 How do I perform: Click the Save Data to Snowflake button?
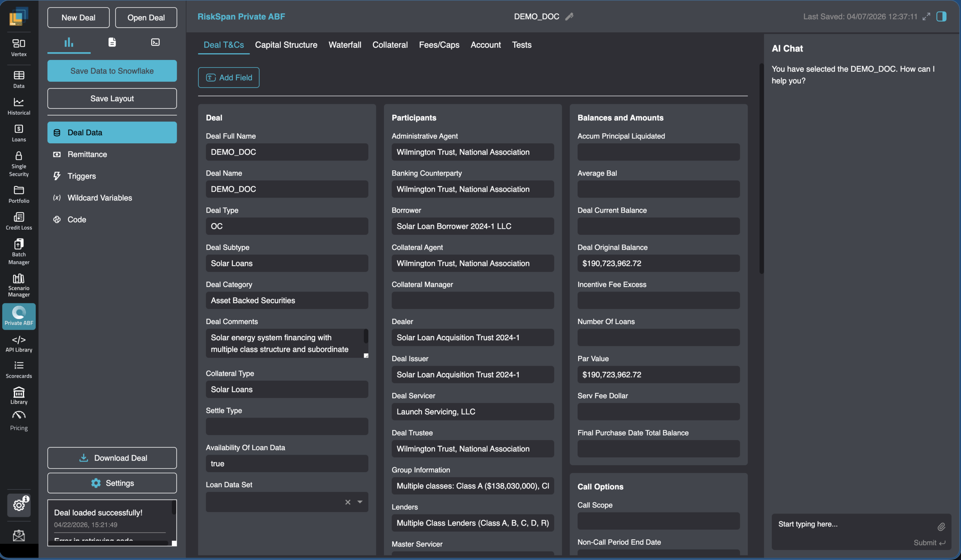112,71
